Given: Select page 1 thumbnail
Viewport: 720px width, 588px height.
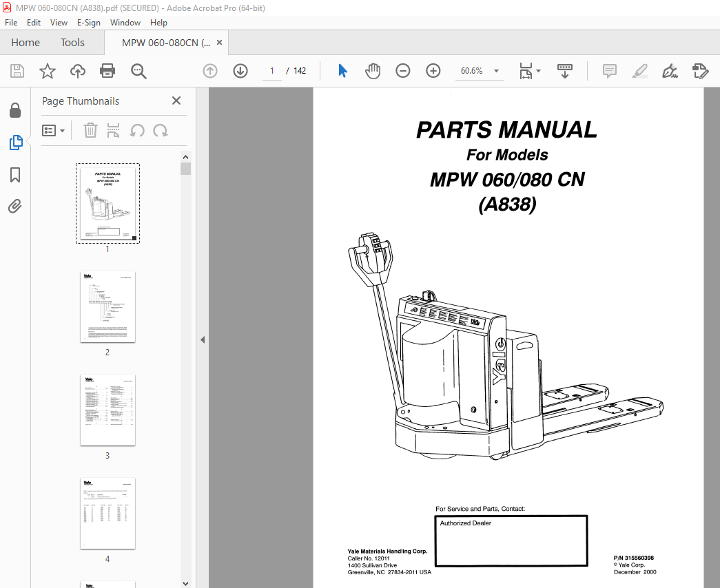Looking at the screenshot, I should click(107, 203).
